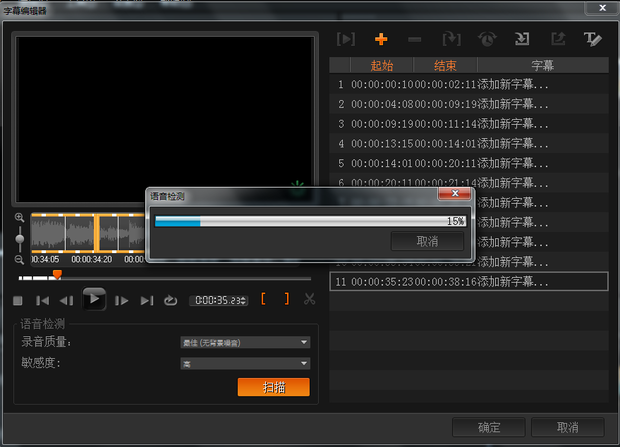The image size is (620, 447).
Task: Click the zoom in magnifier on waveform
Action: 19,218
